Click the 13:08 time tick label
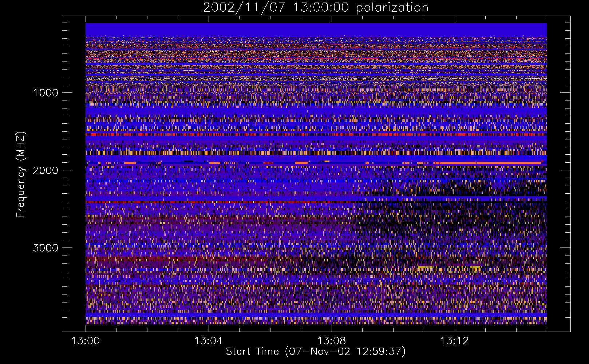 click(332, 341)
